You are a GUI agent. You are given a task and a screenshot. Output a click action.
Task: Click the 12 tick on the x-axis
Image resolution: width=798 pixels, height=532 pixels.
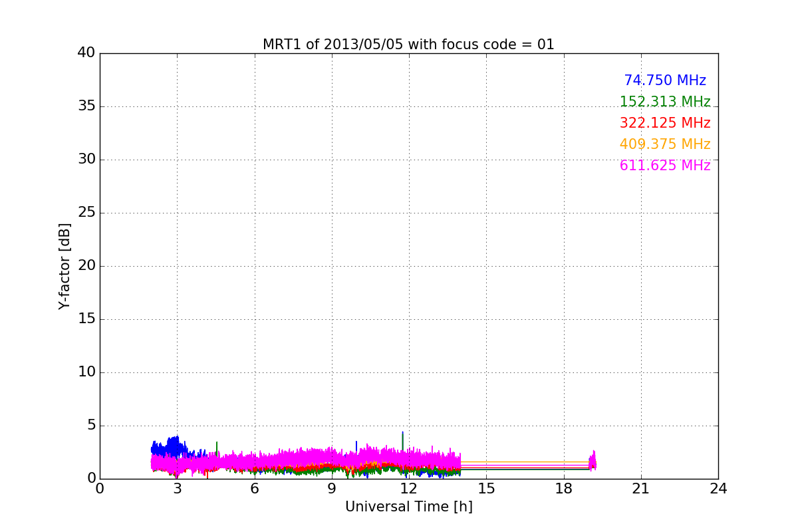click(x=409, y=489)
